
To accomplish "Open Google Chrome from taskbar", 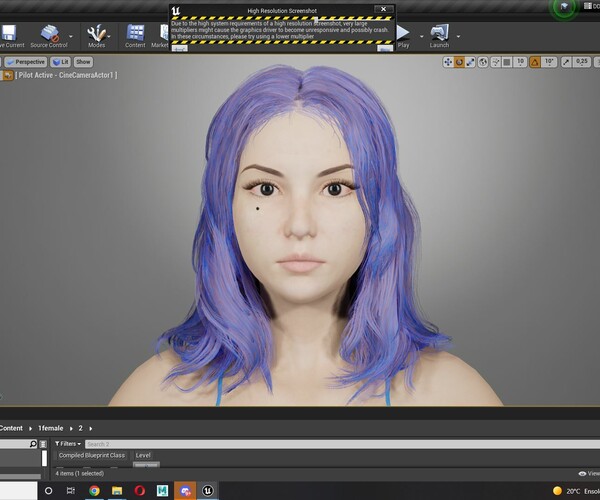I will (x=94, y=490).
